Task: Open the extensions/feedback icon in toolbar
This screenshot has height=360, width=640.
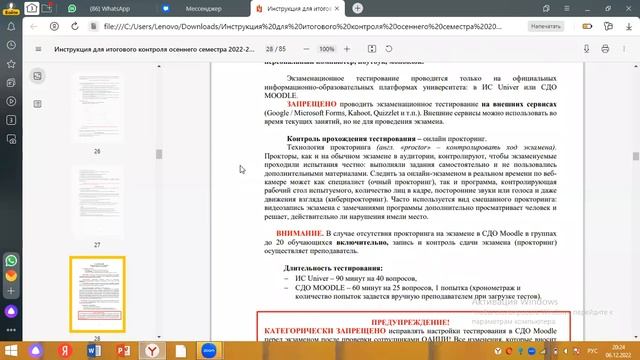Action: [x=608, y=27]
